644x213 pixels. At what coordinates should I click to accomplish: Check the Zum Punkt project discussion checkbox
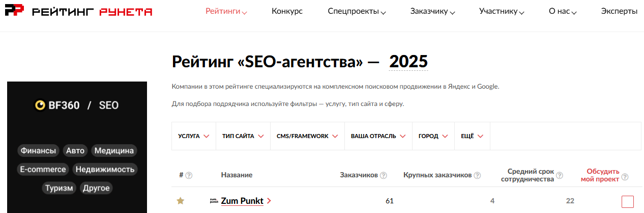pyautogui.click(x=627, y=202)
